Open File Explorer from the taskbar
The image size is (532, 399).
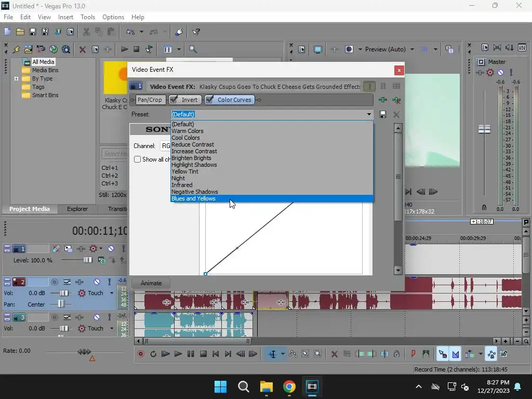tap(267, 387)
